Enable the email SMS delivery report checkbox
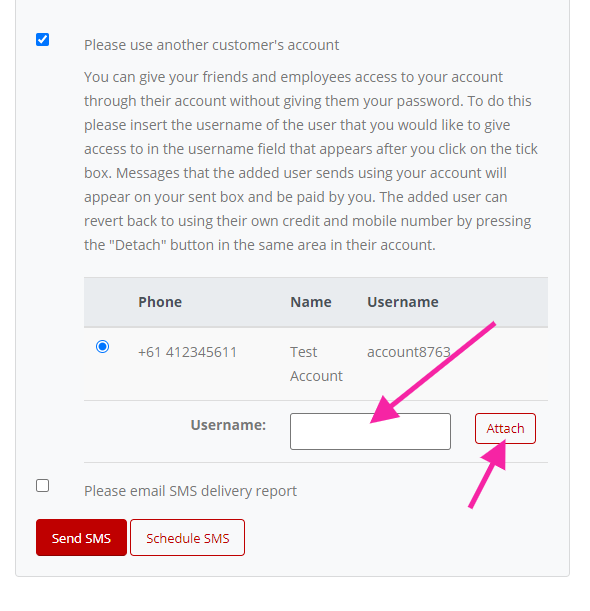Screen dimensions: 590x611 point(42,486)
